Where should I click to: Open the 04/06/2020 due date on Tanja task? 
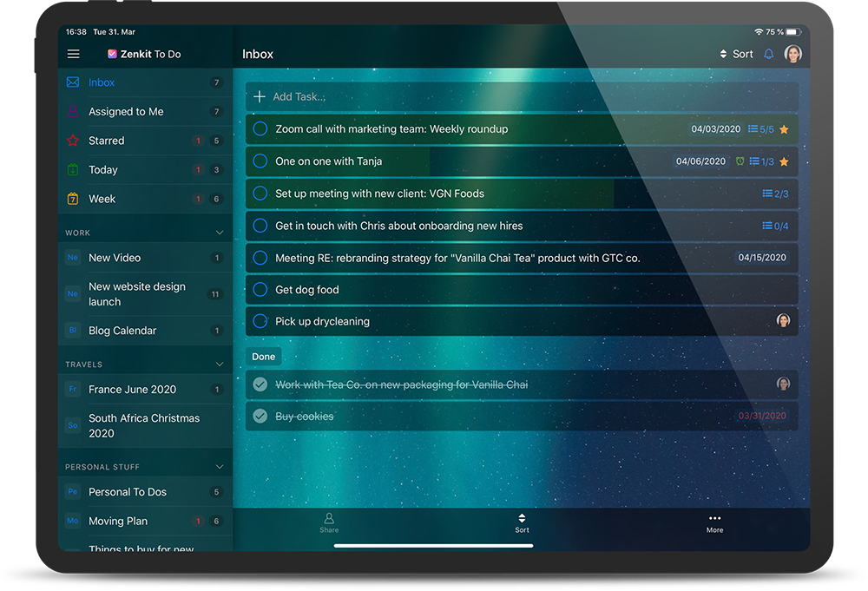(x=700, y=161)
